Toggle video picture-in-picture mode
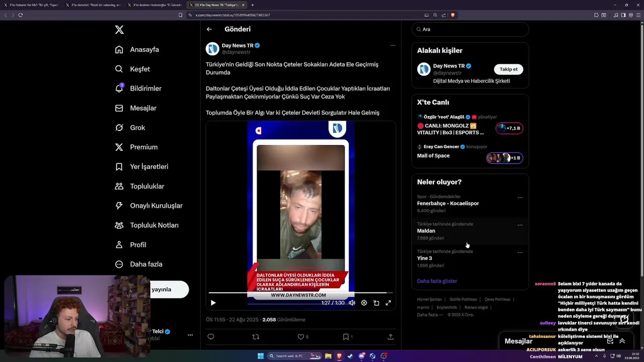Screen dimensions: 644x362 (376, 303)
